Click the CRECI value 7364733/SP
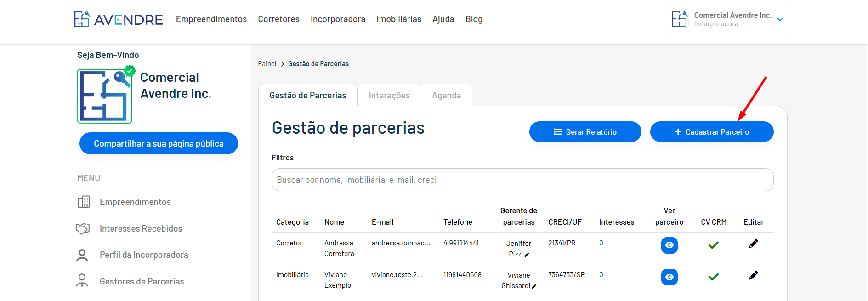 (x=567, y=275)
